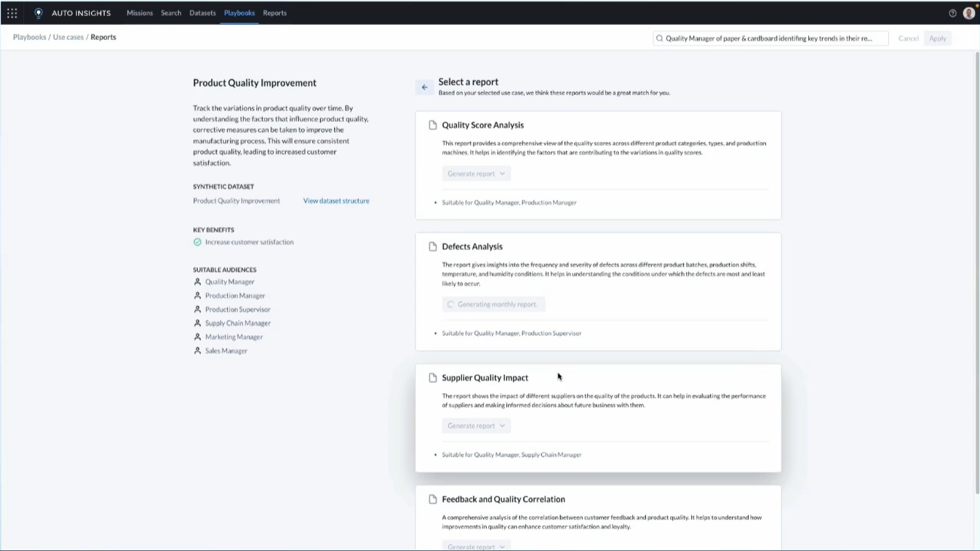Screen dimensions: 980x551
Task: Open the Reports tab in top navigation
Action: (274, 13)
